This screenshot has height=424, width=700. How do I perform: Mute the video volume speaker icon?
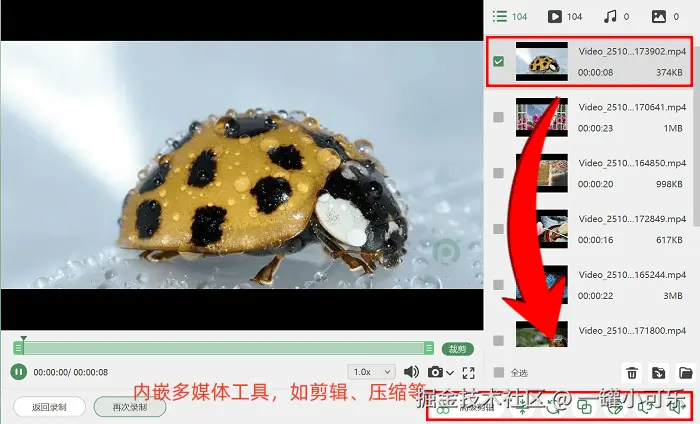(411, 372)
